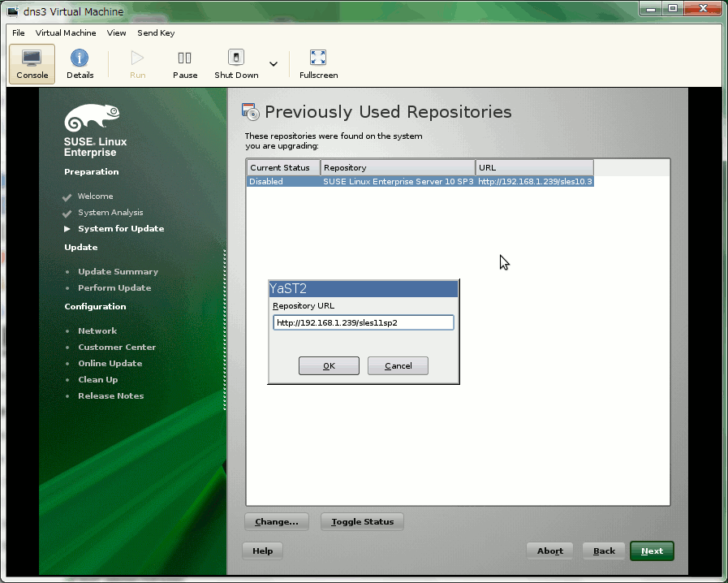
Task: Pause the virtual machine
Action: pyautogui.click(x=185, y=64)
